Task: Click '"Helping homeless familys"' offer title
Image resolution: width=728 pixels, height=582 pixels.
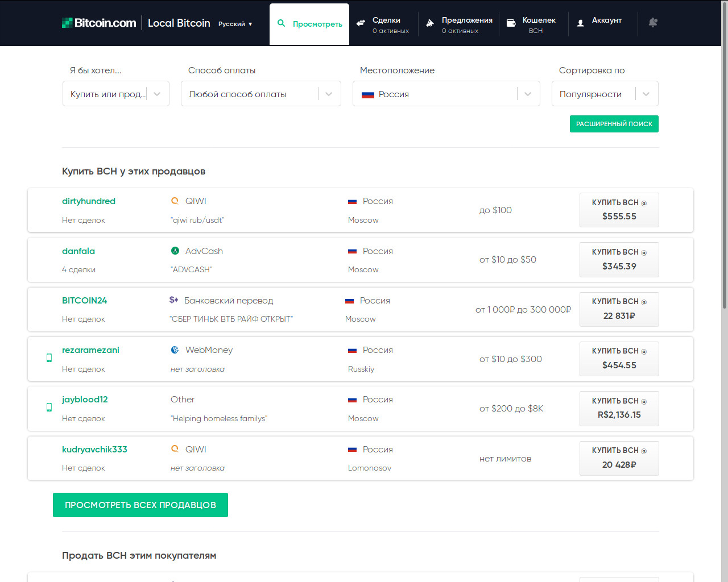Action: click(x=219, y=418)
